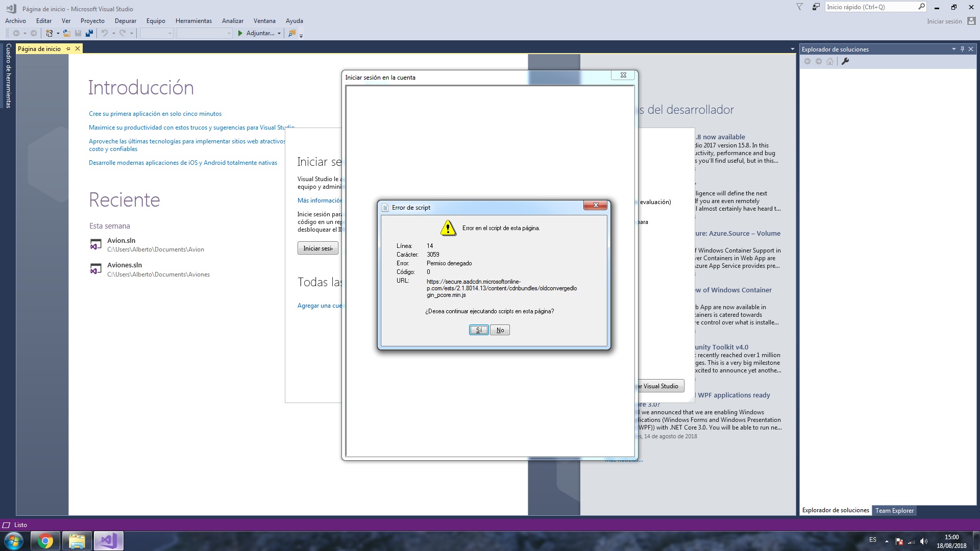Viewport: 980px width, 551px height.
Task: Open the recent Avion.sln solution
Action: [x=121, y=241]
